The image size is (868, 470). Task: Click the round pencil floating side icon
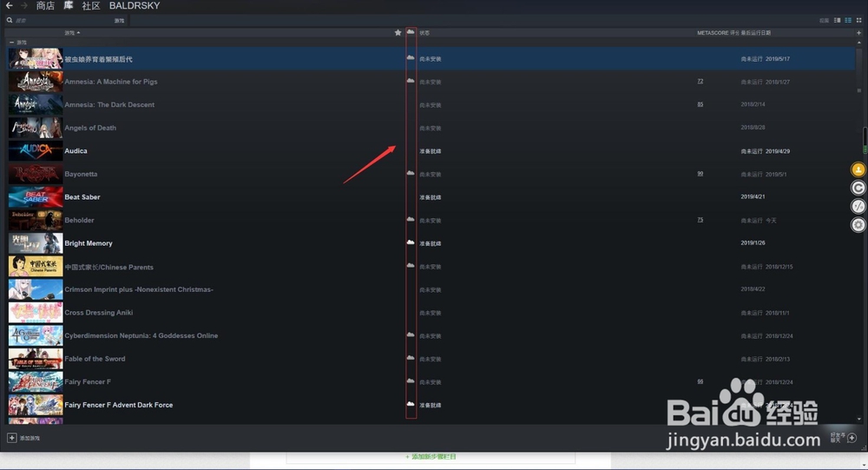pyautogui.click(x=858, y=206)
